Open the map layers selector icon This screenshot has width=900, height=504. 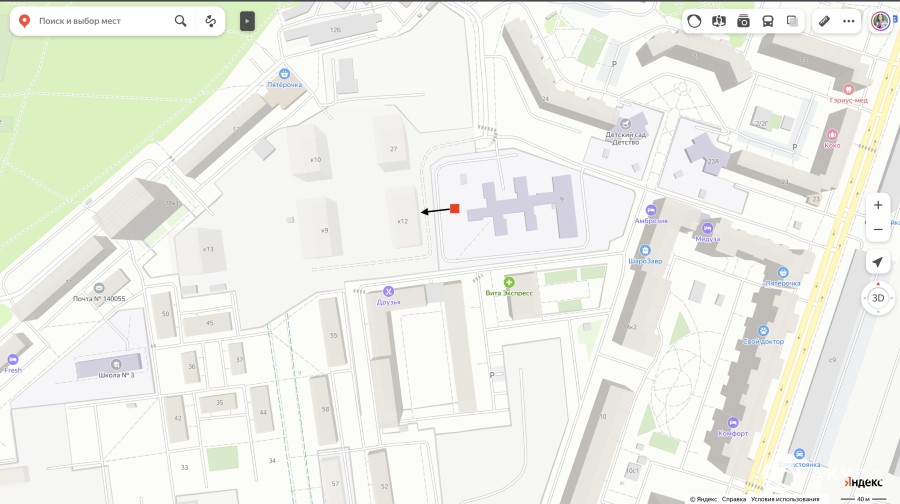pos(792,21)
